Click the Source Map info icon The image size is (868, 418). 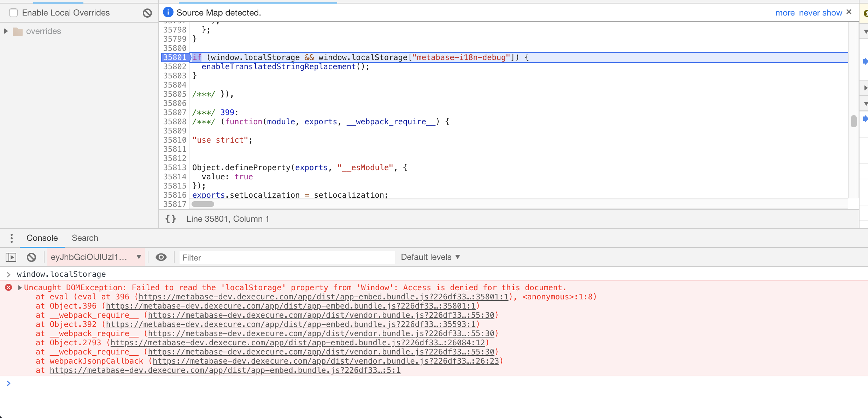168,12
